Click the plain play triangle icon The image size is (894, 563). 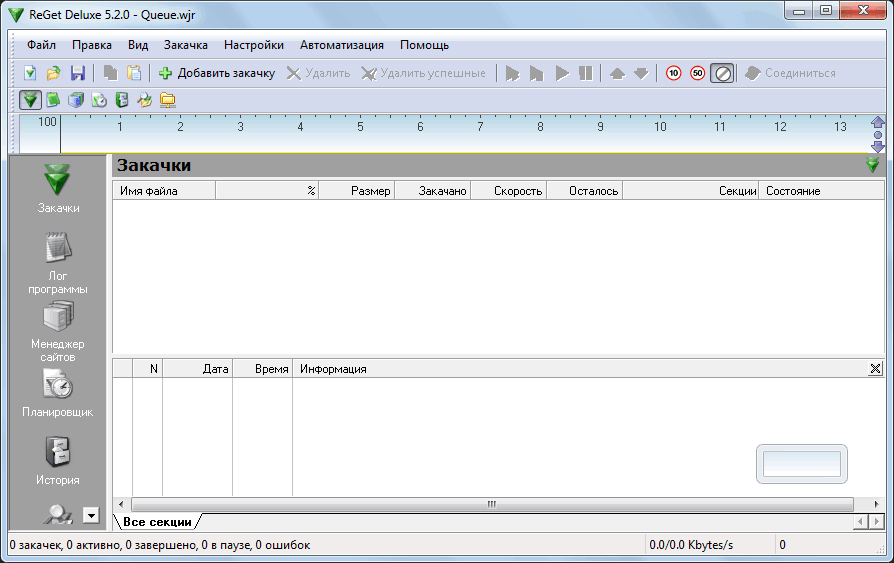point(562,73)
